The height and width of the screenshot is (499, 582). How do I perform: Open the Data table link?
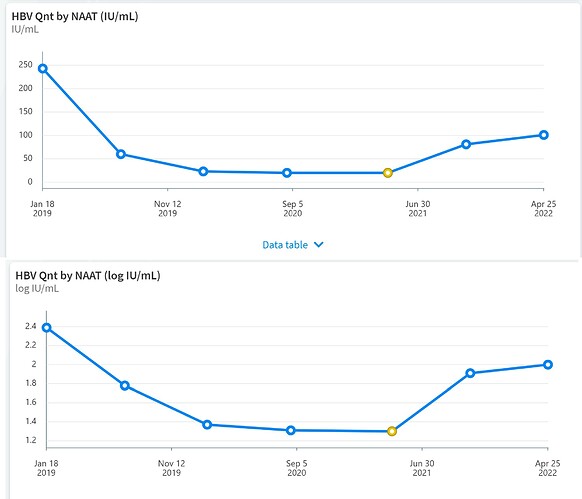285,245
